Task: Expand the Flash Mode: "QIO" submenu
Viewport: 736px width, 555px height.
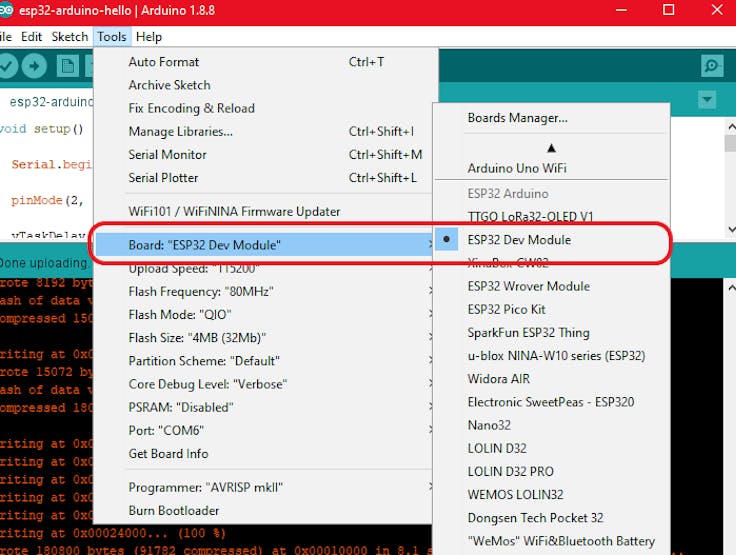Action: (x=265, y=315)
